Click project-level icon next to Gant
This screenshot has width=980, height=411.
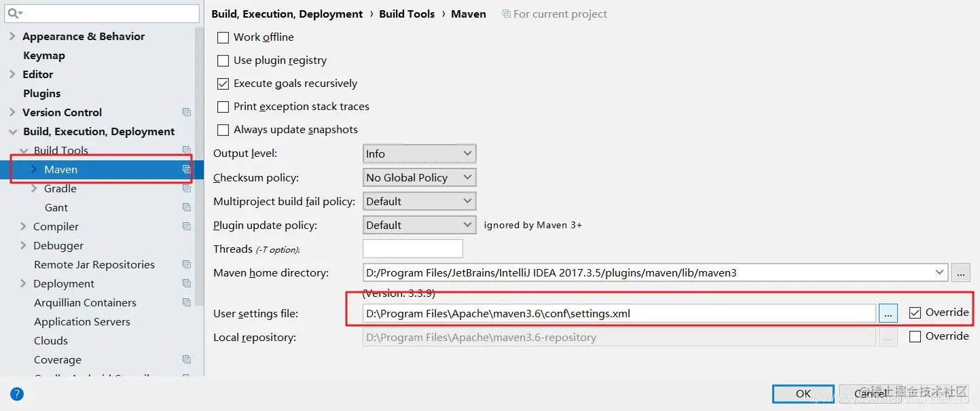click(x=187, y=207)
